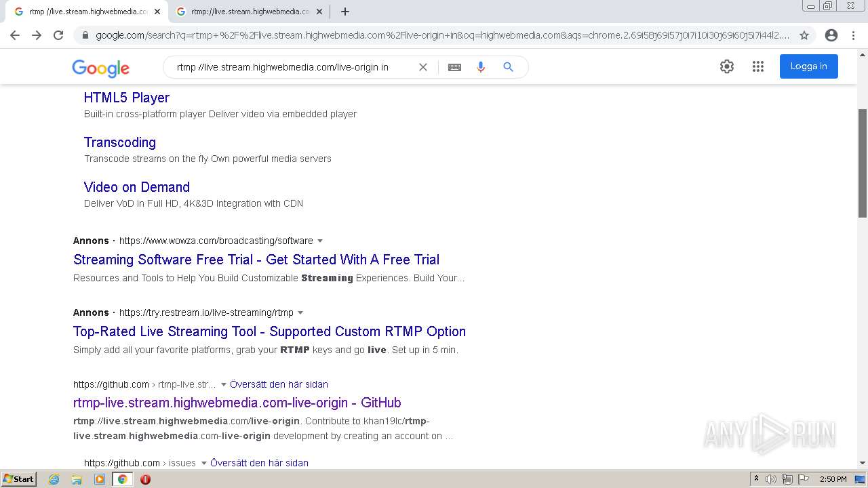The height and width of the screenshot is (488, 868).
Task: Click the address bar URL
Action: [442, 35]
